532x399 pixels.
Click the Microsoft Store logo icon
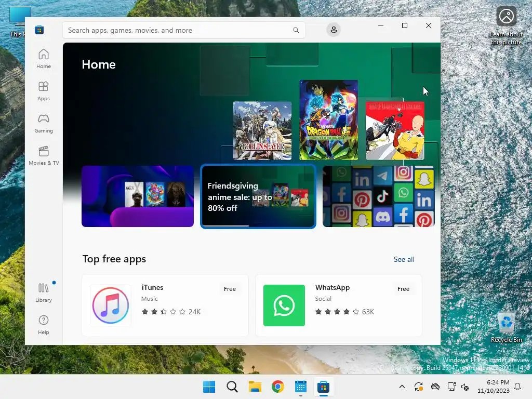(x=39, y=30)
